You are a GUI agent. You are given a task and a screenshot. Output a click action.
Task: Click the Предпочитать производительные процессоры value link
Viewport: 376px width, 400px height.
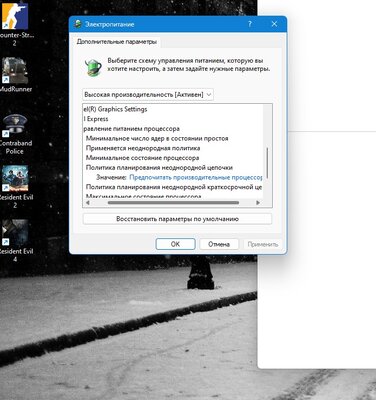tap(196, 177)
